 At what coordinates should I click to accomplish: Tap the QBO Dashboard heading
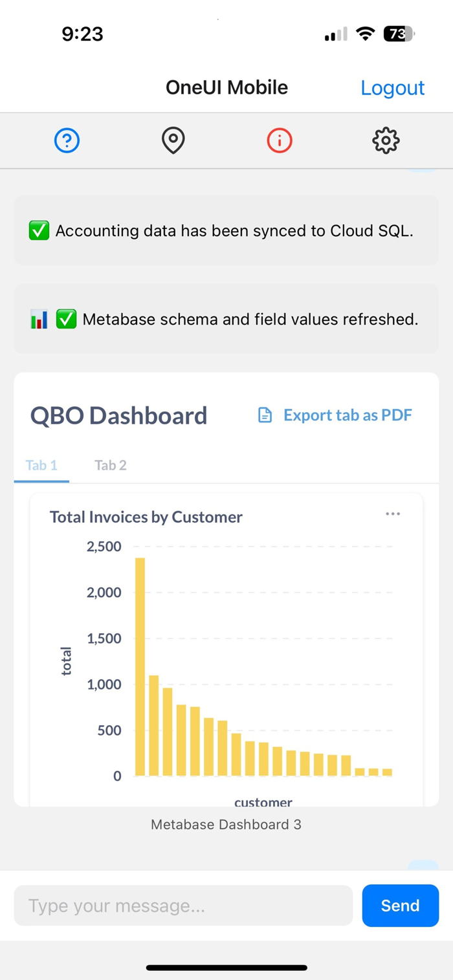[118, 415]
